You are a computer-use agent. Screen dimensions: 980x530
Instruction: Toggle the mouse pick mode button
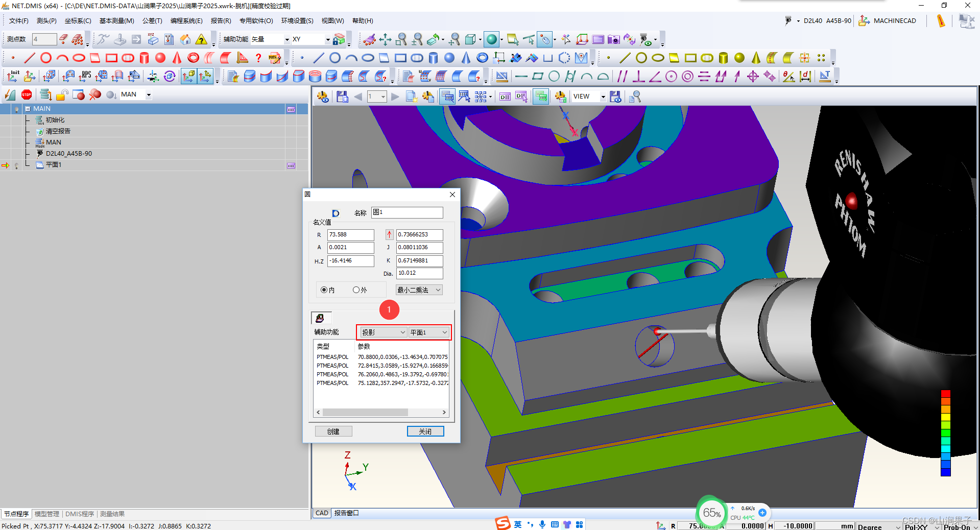coord(545,39)
